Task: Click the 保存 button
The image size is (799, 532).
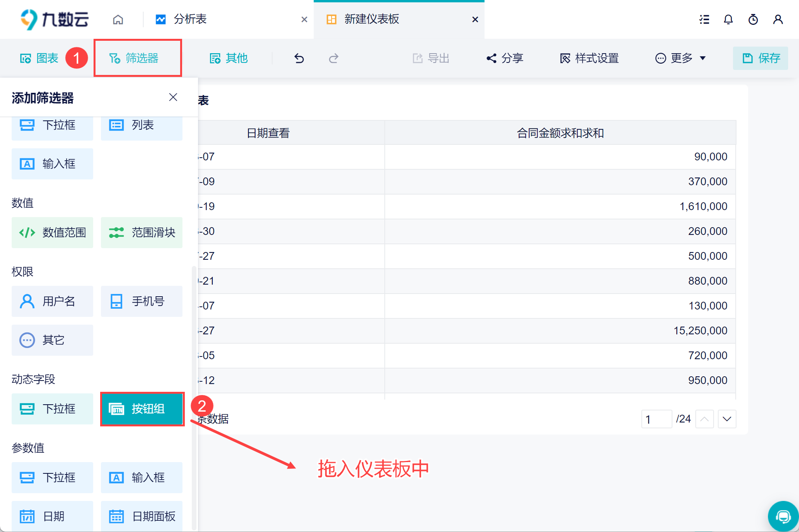Action: coord(760,58)
